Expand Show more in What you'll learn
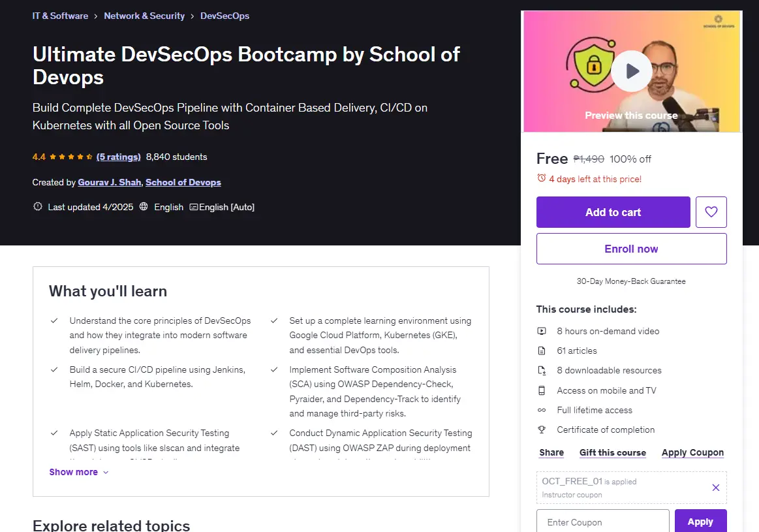759x532 pixels. (x=79, y=472)
